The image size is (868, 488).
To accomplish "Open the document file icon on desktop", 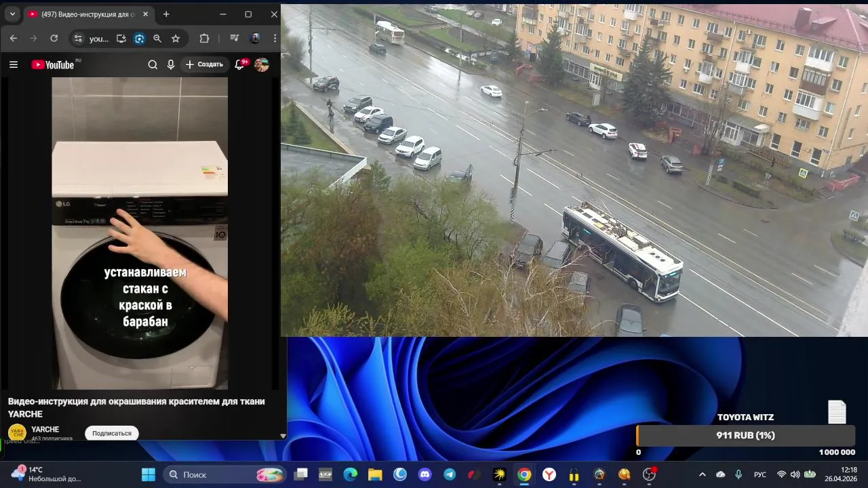I will [837, 411].
